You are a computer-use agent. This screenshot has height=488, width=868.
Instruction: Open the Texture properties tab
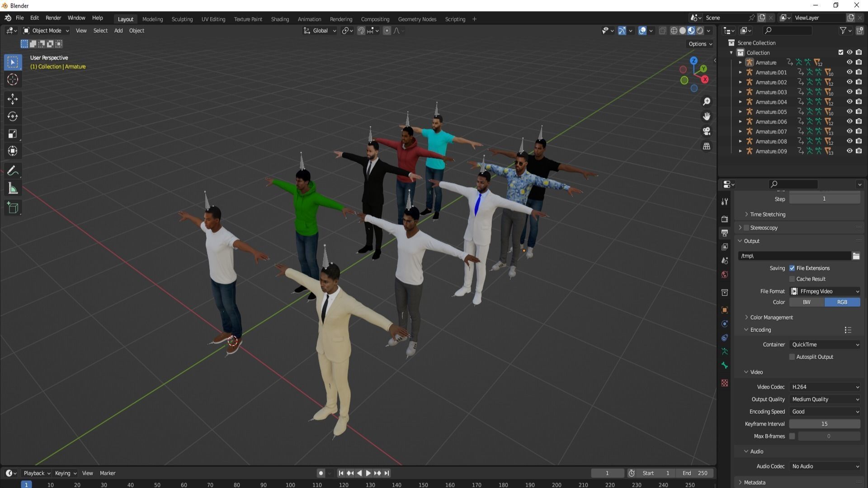[725, 383]
